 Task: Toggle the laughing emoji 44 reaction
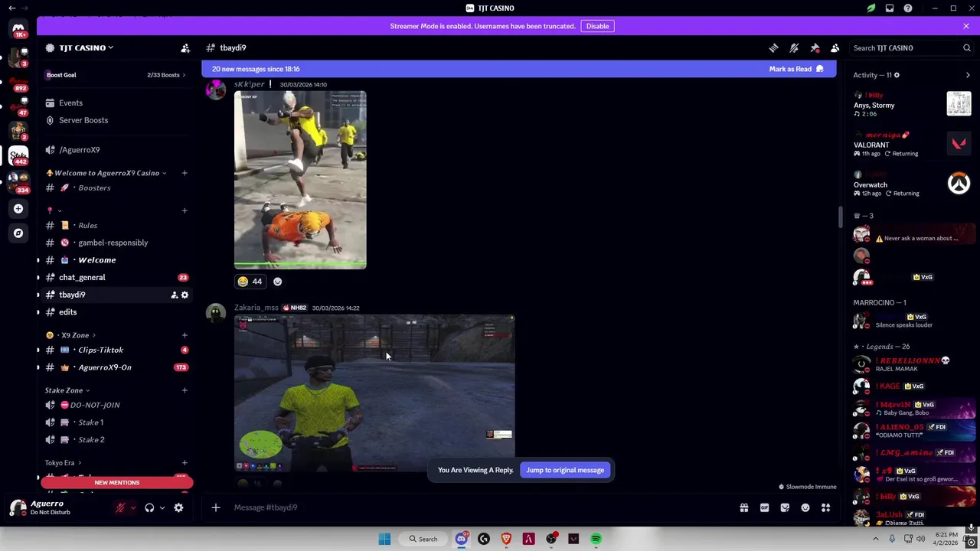(x=250, y=282)
